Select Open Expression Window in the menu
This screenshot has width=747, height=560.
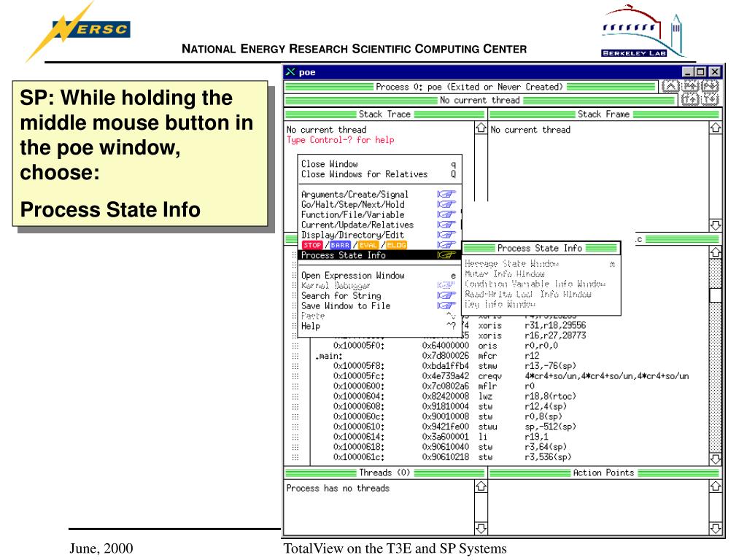tap(379, 275)
